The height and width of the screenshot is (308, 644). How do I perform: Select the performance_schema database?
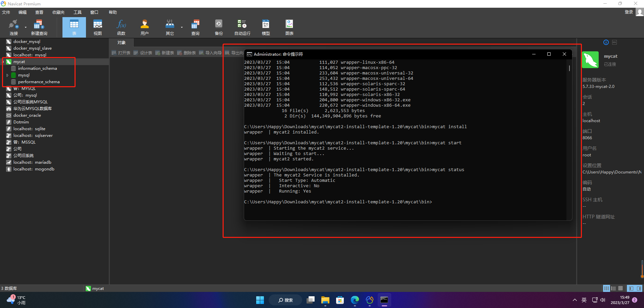pyautogui.click(x=39, y=82)
